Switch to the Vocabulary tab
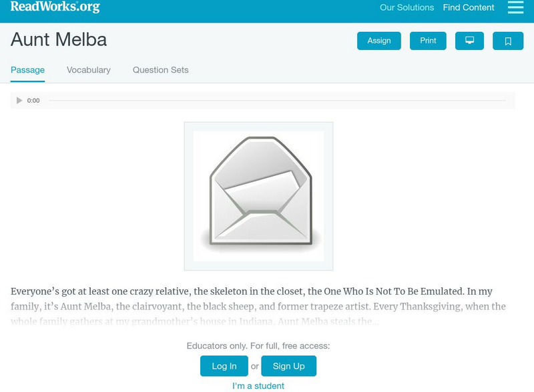 pyautogui.click(x=88, y=69)
